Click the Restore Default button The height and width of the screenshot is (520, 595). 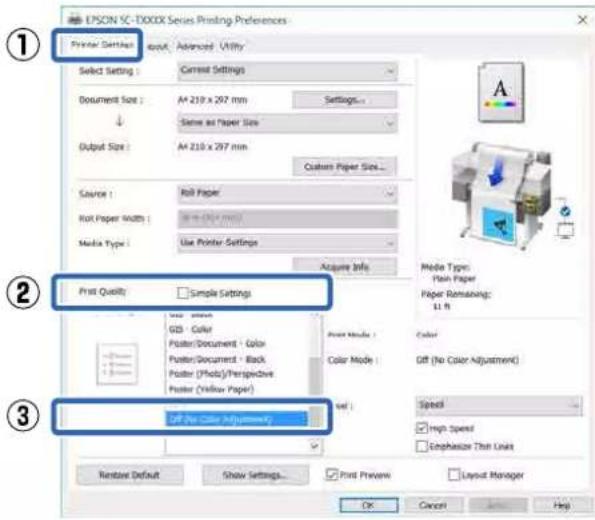coord(129,475)
